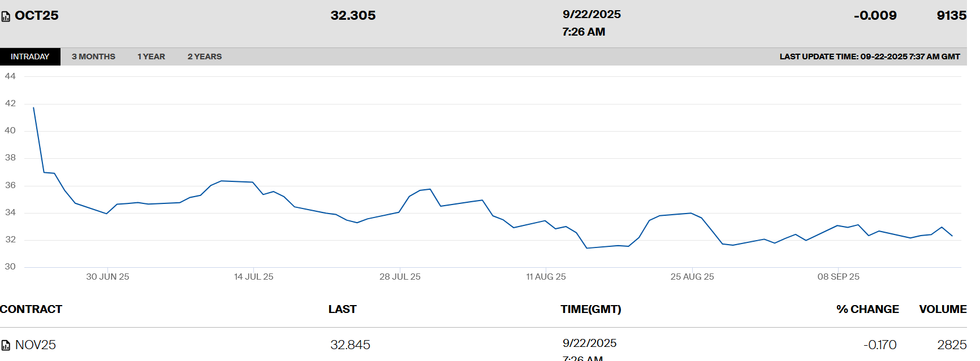
Task: Show the 2 Years chart range
Action: [204, 56]
